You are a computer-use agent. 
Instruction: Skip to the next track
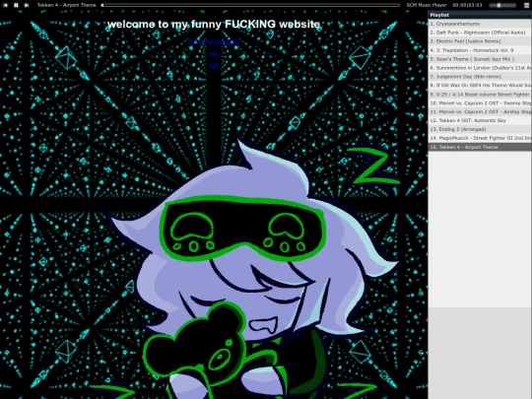click(x=27, y=5)
